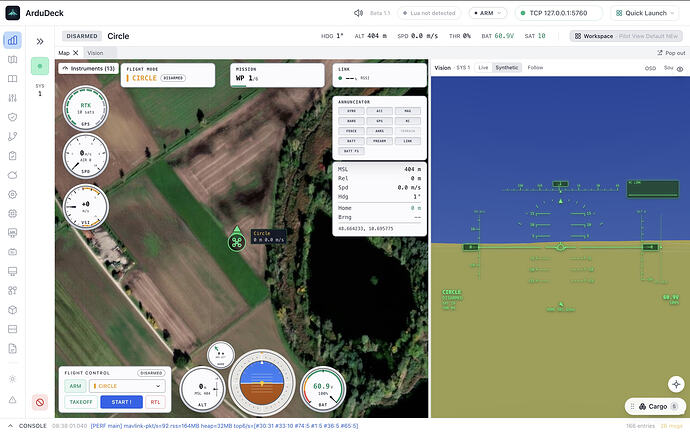The width and height of the screenshot is (690, 433).
Task: Click Pop out button
Action: pyautogui.click(x=671, y=53)
